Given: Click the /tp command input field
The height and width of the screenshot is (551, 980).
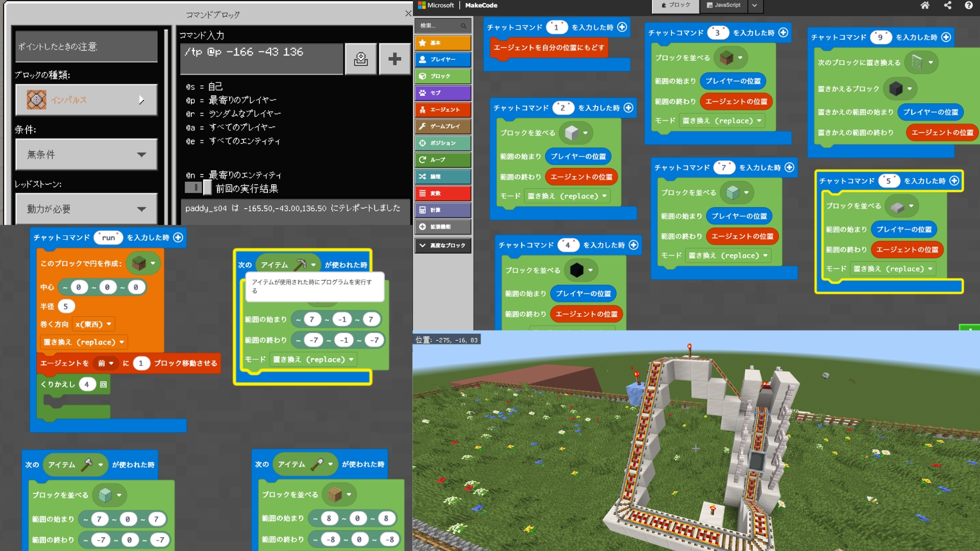Looking at the screenshot, I should tap(261, 59).
